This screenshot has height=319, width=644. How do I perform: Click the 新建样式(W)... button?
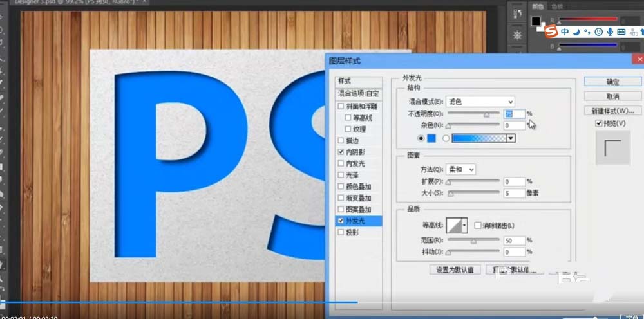(x=613, y=111)
